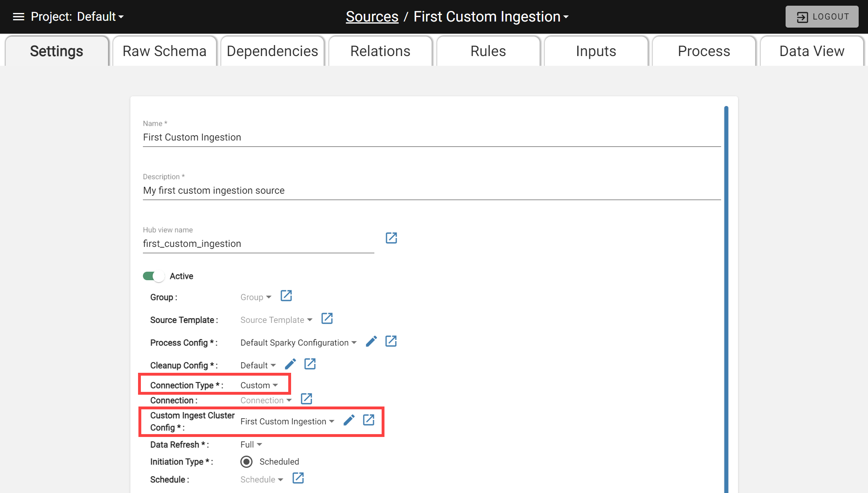The image size is (868, 493).
Task: Open the Group external link icon
Action: point(286,296)
